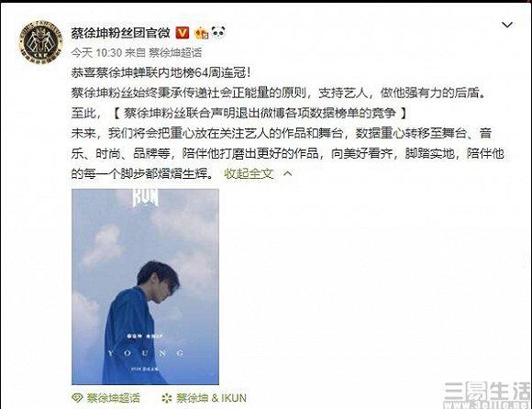Click the panda emoji badge
The width and height of the screenshot is (532, 409).
[218, 32]
